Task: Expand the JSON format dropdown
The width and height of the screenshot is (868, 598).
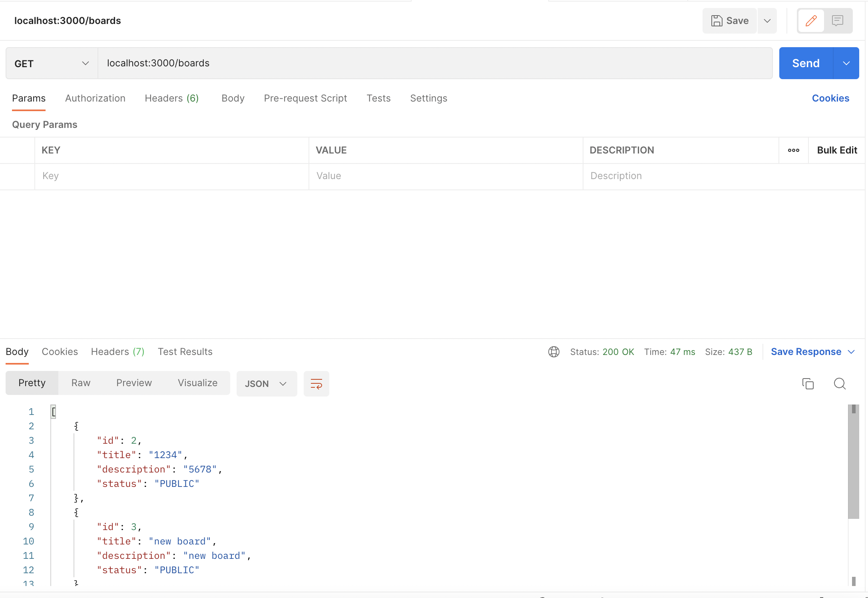Action: point(266,384)
